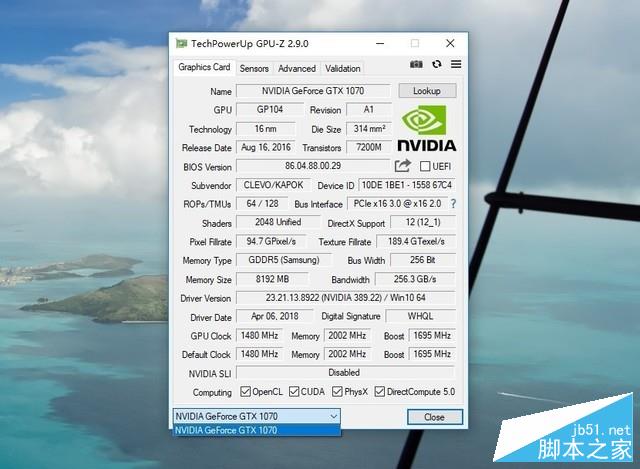Image resolution: width=640 pixels, height=469 pixels.
Task: Click the Device ID 10DE 1BE1 - 1558 67C4
Action: click(407, 185)
